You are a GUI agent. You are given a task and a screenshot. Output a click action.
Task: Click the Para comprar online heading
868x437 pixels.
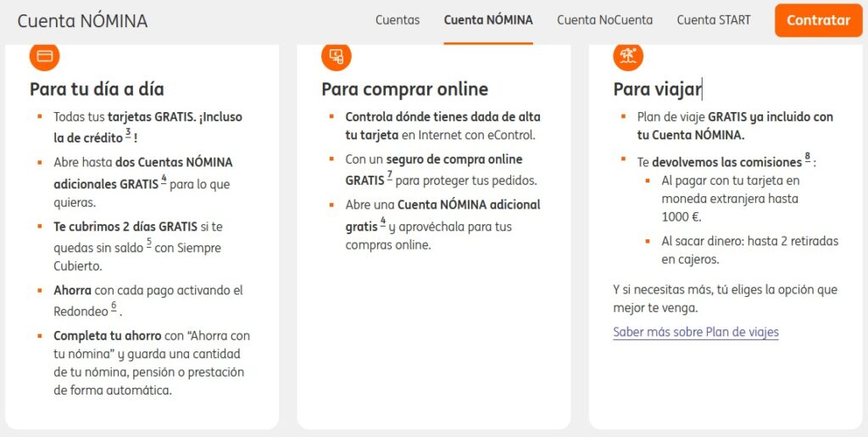(x=404, y=89)
